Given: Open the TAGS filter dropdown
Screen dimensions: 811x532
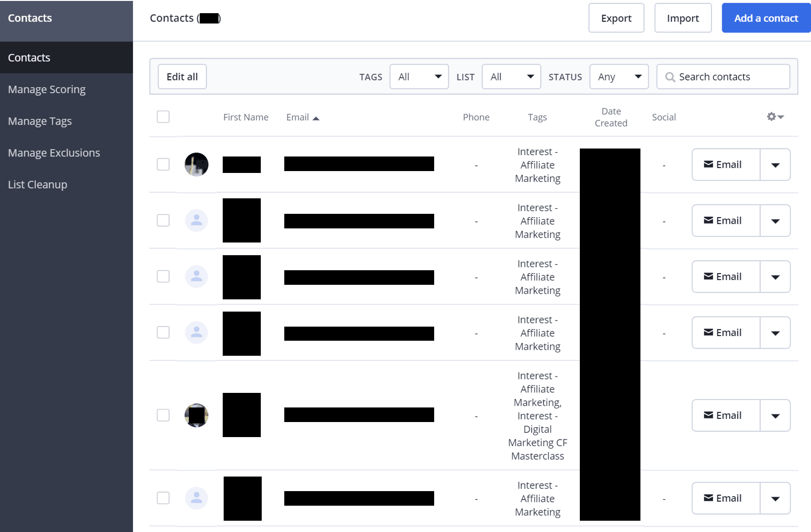Looking at the screenshot, I should click(x=419, y=77).
